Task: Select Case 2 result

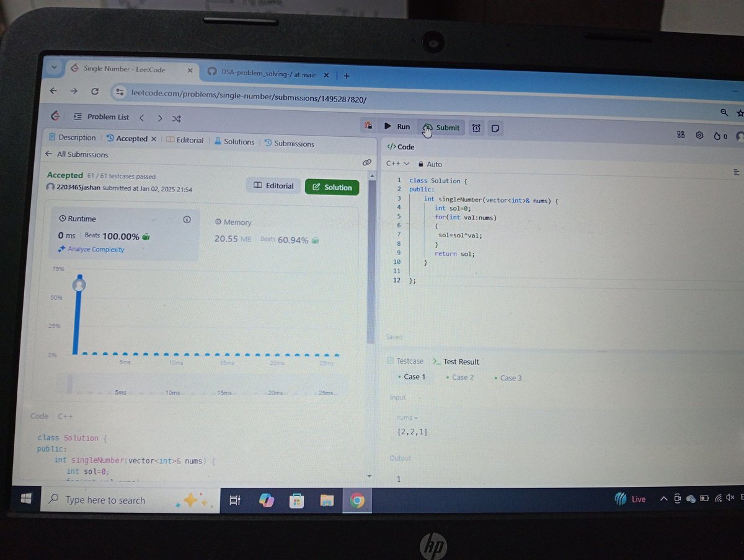Action: (460, 377)
